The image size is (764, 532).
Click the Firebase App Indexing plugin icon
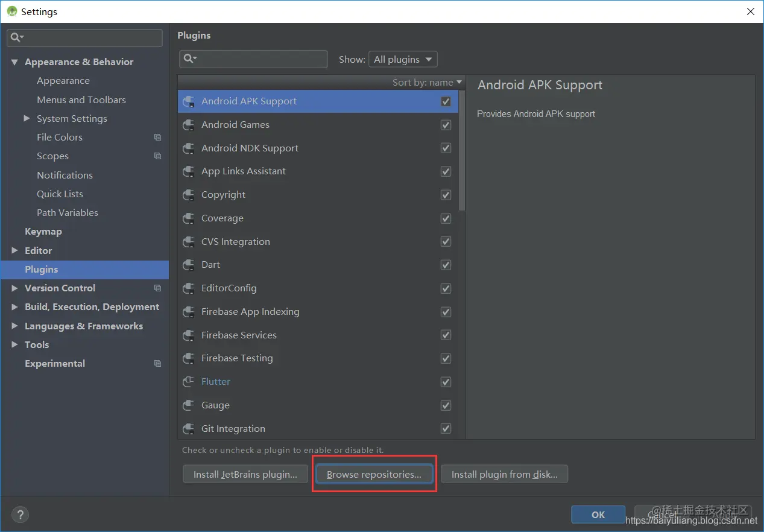pyautogui.click(x=189, y=312)
